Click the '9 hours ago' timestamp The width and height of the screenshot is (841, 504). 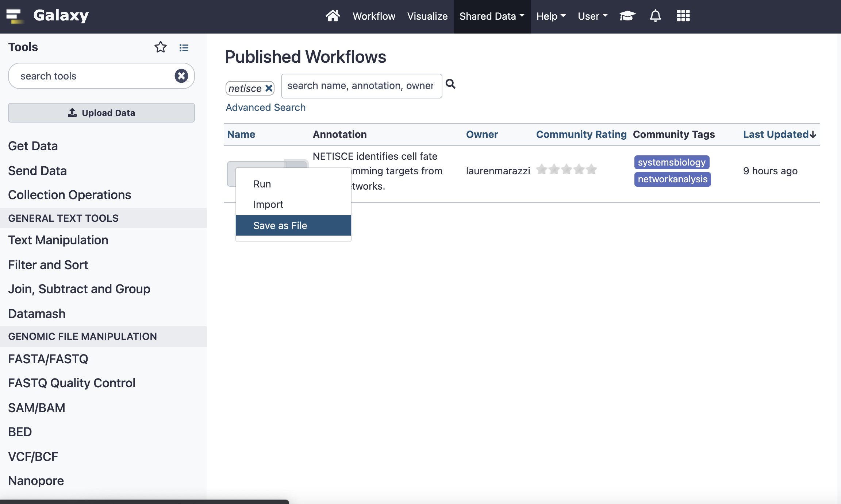pyautogui.click(x=770, y=171)
